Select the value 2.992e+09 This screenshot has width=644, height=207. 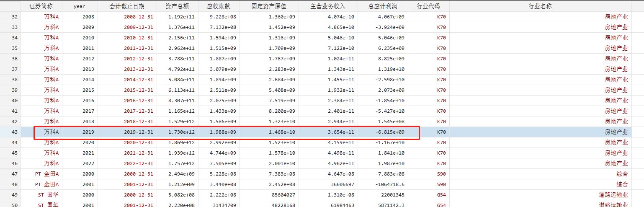(x=223, y=142)
